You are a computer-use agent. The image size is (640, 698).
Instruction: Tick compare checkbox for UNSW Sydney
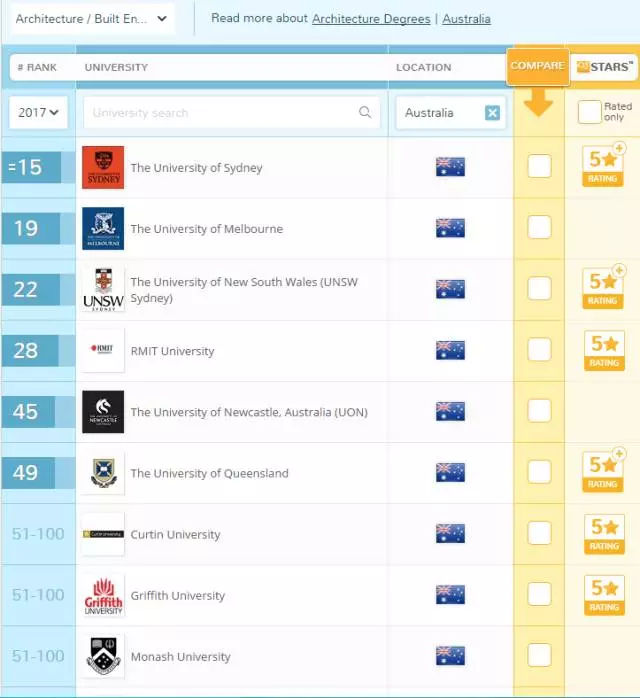point(539,288)
